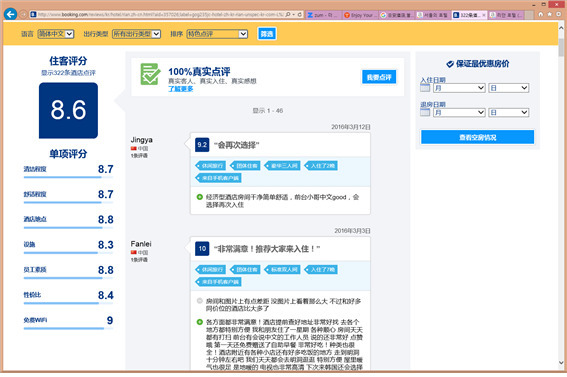This screenshot has width=567, height=377.
Task: Click 入住了7晚 tag in Fanlei's review
Action: click(321, 270)
